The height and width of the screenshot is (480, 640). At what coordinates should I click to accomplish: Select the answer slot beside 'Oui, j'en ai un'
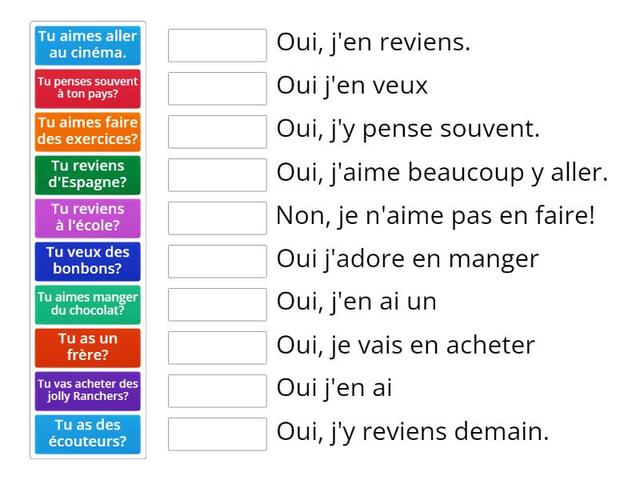click(x=217, y=304)
